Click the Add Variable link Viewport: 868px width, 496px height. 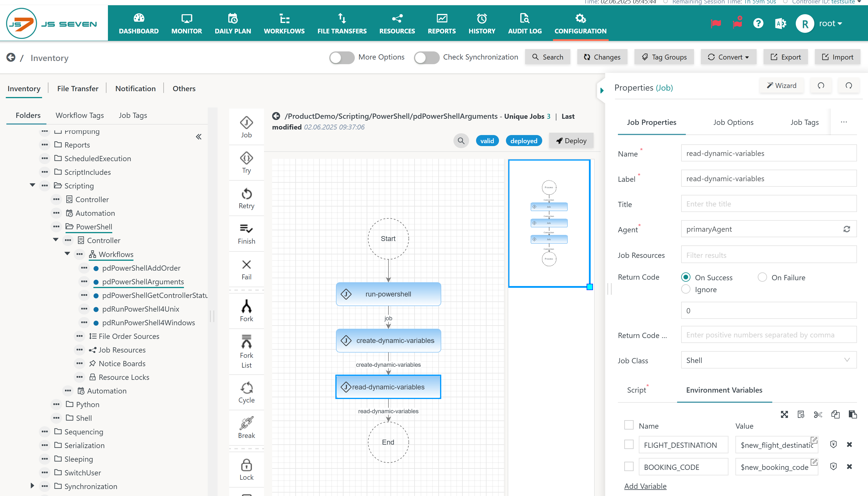(x=645, y=486)
